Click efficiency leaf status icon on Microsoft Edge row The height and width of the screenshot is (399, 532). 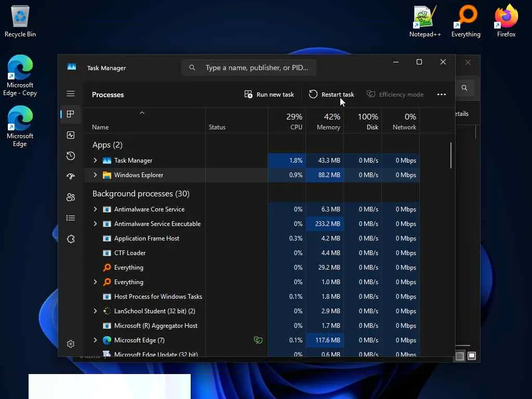[x=258, y=340]
